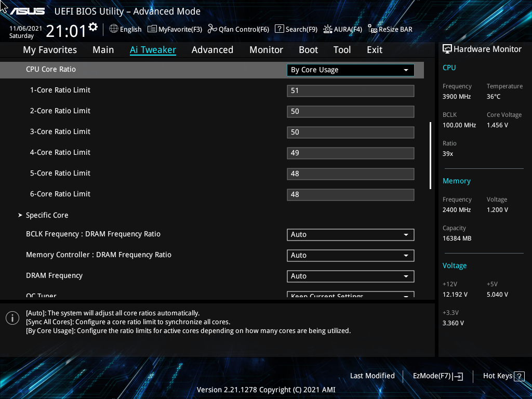Screen dimensions: 532x399
Task: Open BCLK Frequency : DRAM Frequency Ratio dropdown
Action: 351,235
